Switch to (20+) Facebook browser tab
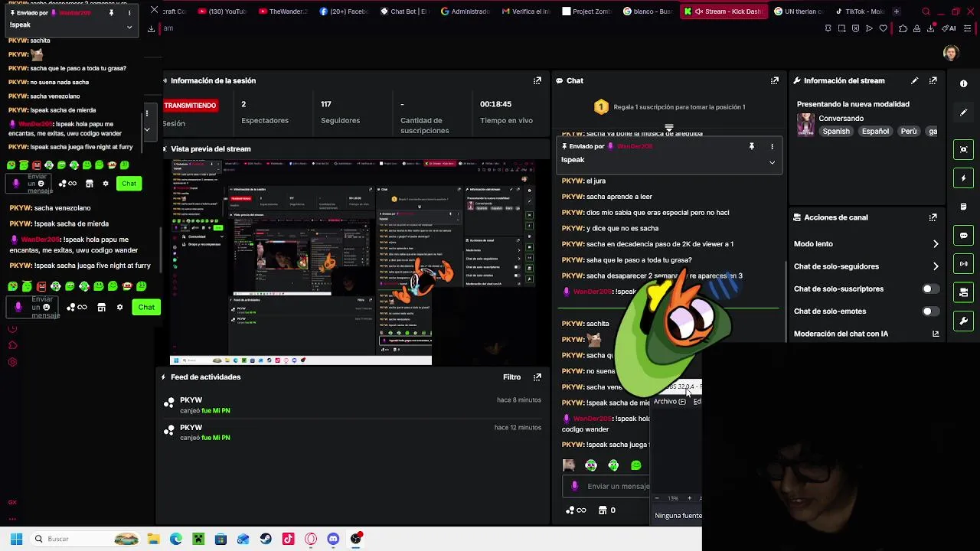The width and height of the screenshot is (980, 551). click(x=344, y=11)
